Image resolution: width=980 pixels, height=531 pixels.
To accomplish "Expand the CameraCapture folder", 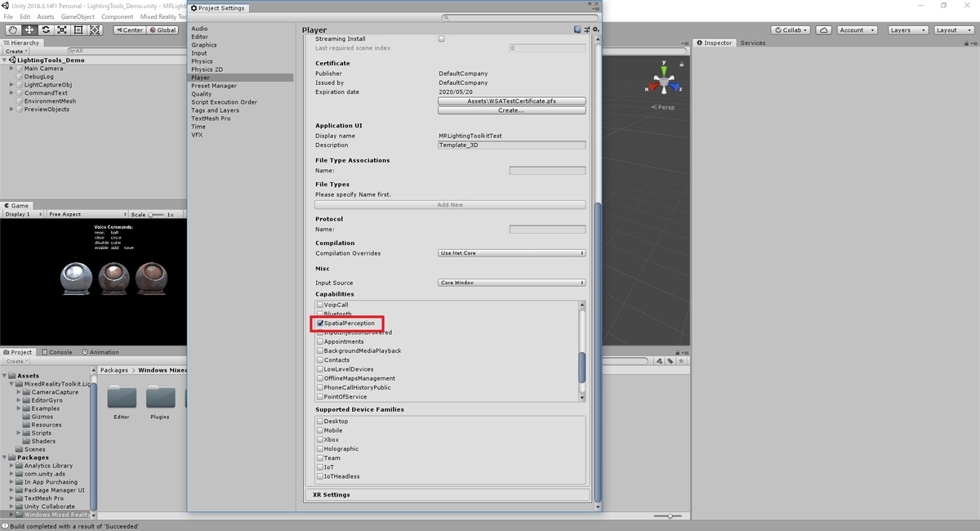I will (20, 392).
